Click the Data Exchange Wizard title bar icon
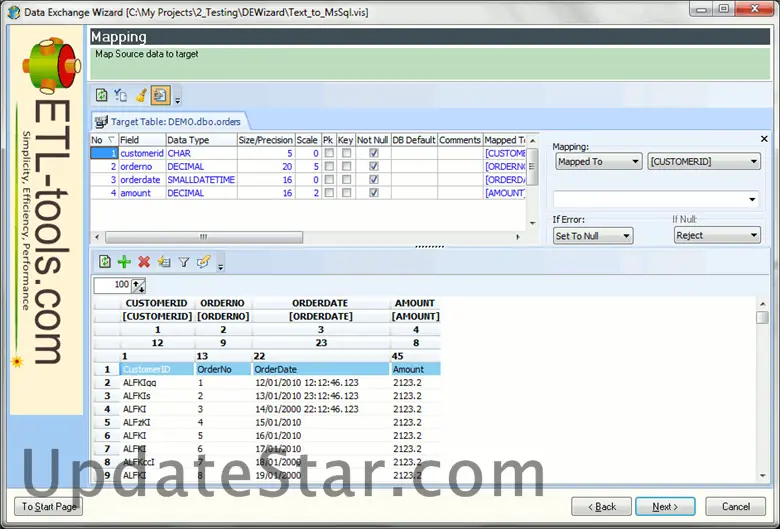This screenshot has height=529, width=780. click(14, 12)
